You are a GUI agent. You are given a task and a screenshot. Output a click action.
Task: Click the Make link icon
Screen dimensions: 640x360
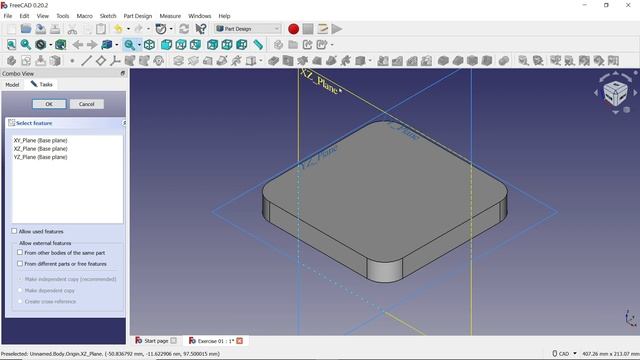coord(307,44)
